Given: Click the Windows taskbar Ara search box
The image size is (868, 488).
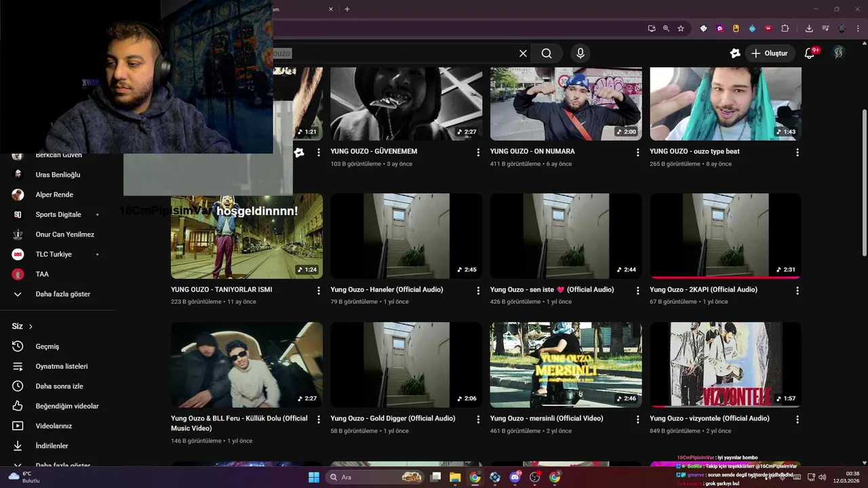Looking at the screenshot, I should [x=375, y=477].
